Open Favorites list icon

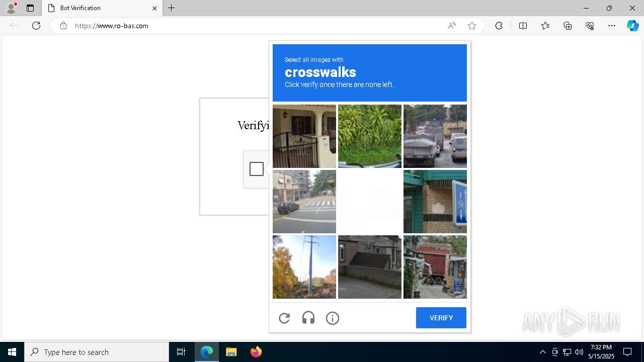coord(545,26)
